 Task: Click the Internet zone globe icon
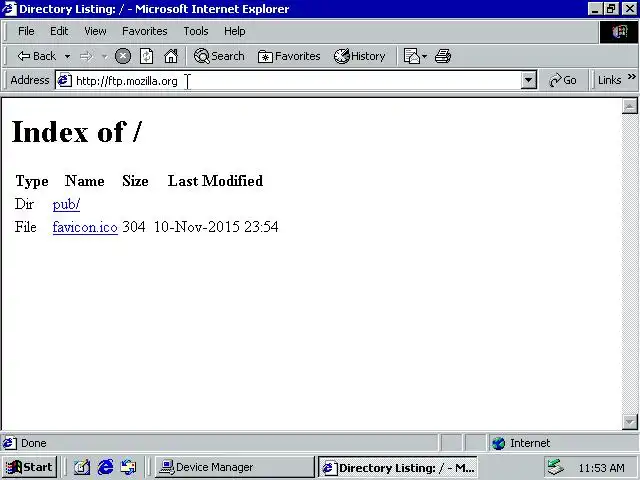click(x=498, y=443)
